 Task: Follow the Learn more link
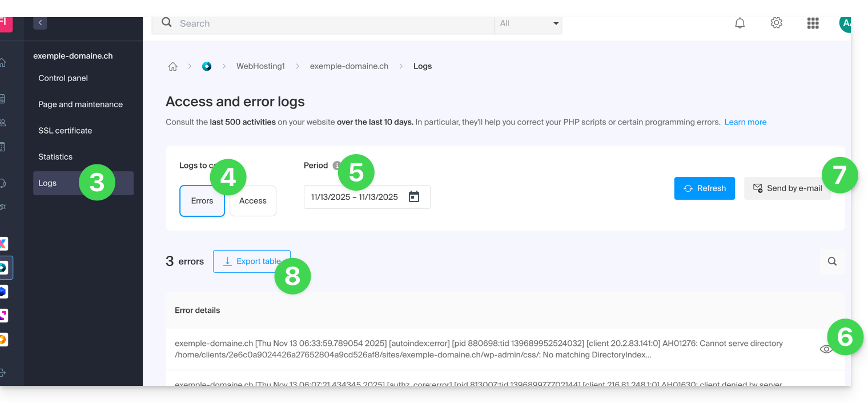745,122
